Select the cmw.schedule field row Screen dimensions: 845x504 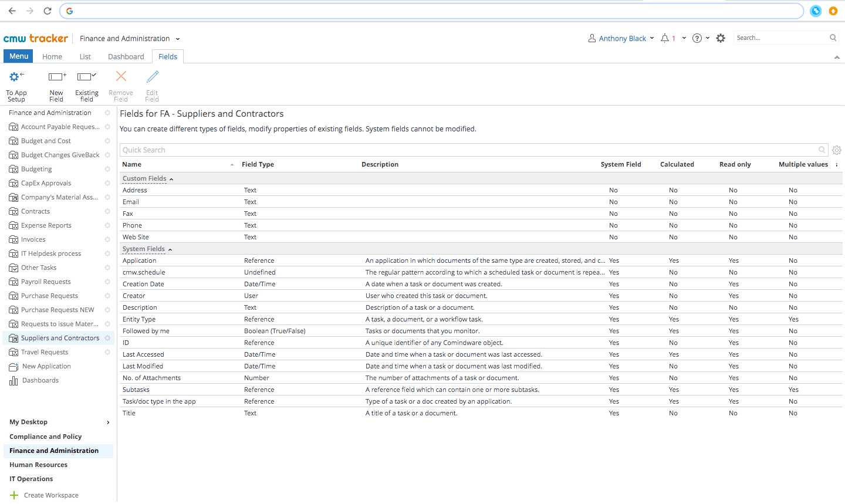pyautogui.click(x=481, y=272)
